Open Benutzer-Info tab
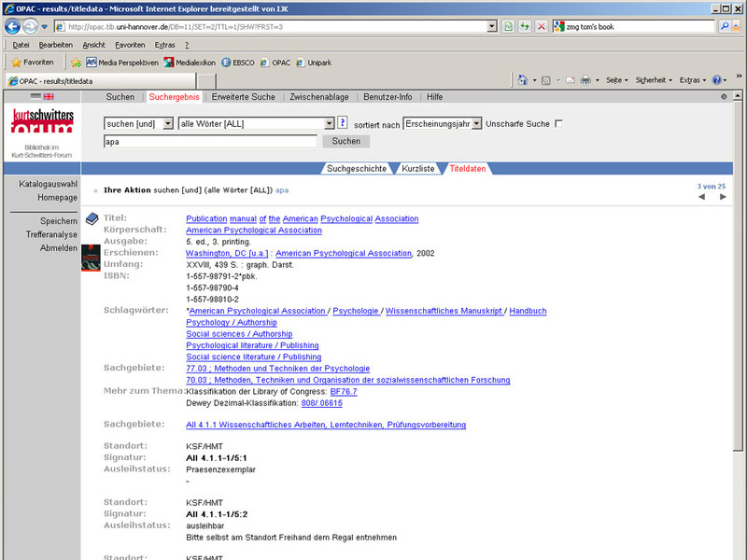Viewport: 747px width, 560px height. coord(388,97)
